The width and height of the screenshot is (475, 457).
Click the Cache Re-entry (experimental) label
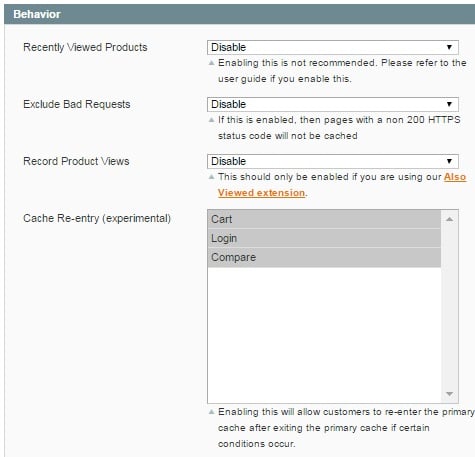tap(97, 218)
